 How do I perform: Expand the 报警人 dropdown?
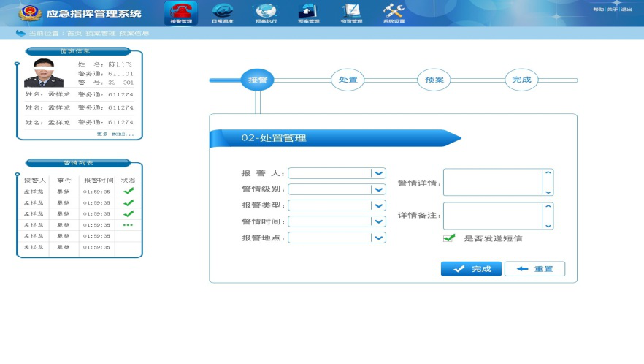(378, 173)
